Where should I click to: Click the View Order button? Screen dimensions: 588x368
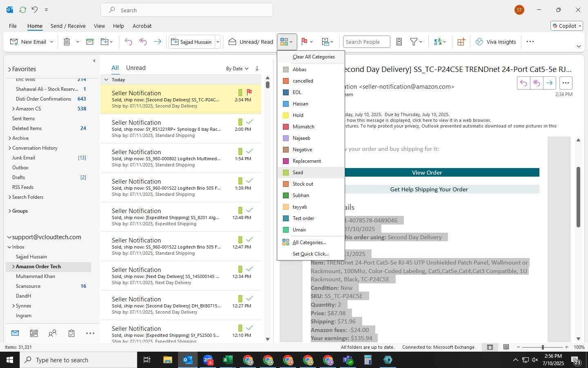(427, 173)
